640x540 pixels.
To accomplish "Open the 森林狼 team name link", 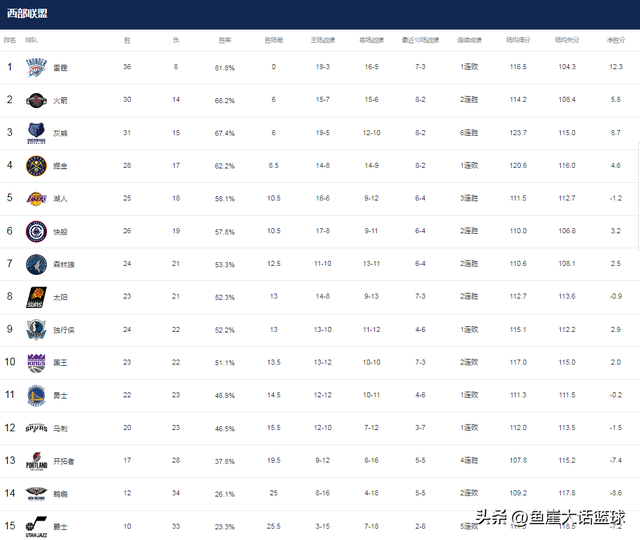I will pyautogui.click(x=64, y=264).
